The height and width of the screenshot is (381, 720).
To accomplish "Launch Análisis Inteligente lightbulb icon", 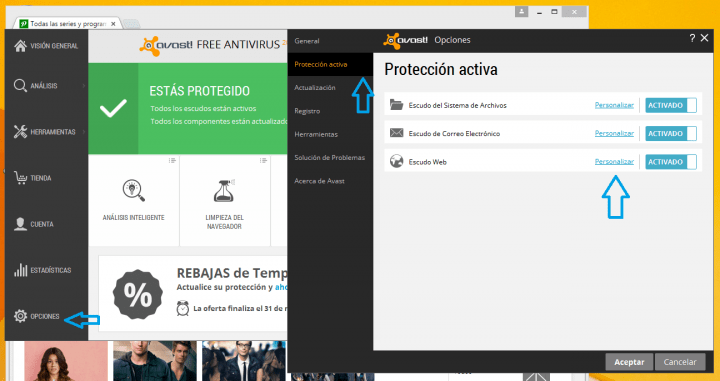I will tap(134, 190).
